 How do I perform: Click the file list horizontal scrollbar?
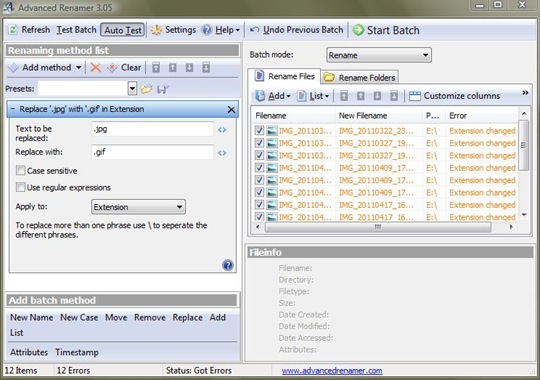pos(378,227)
